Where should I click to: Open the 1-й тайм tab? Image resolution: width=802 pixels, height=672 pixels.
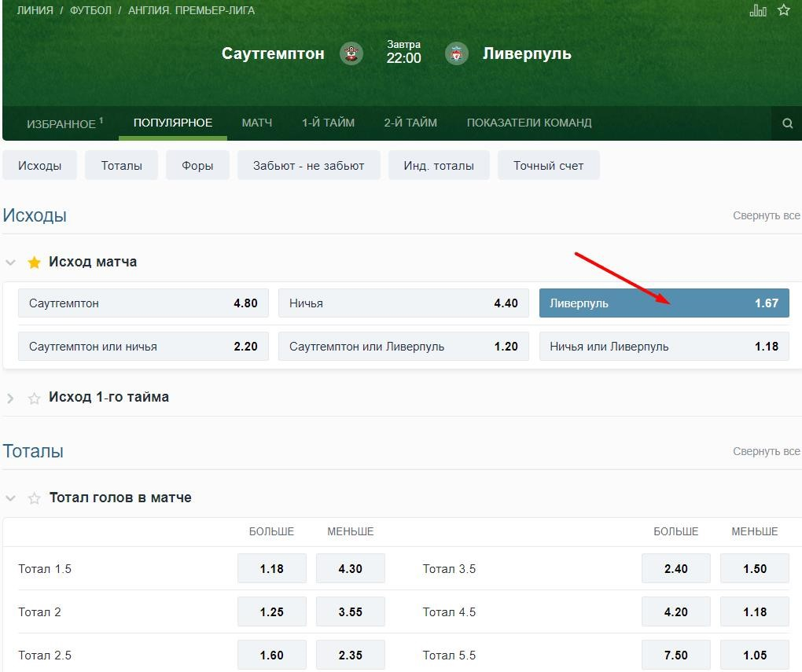[x=328, y=123]
